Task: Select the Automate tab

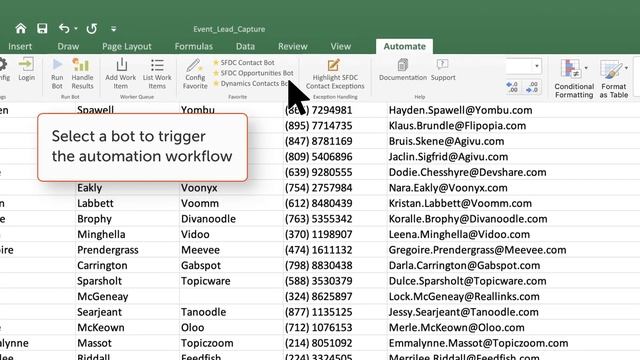Action: [404, 47]
